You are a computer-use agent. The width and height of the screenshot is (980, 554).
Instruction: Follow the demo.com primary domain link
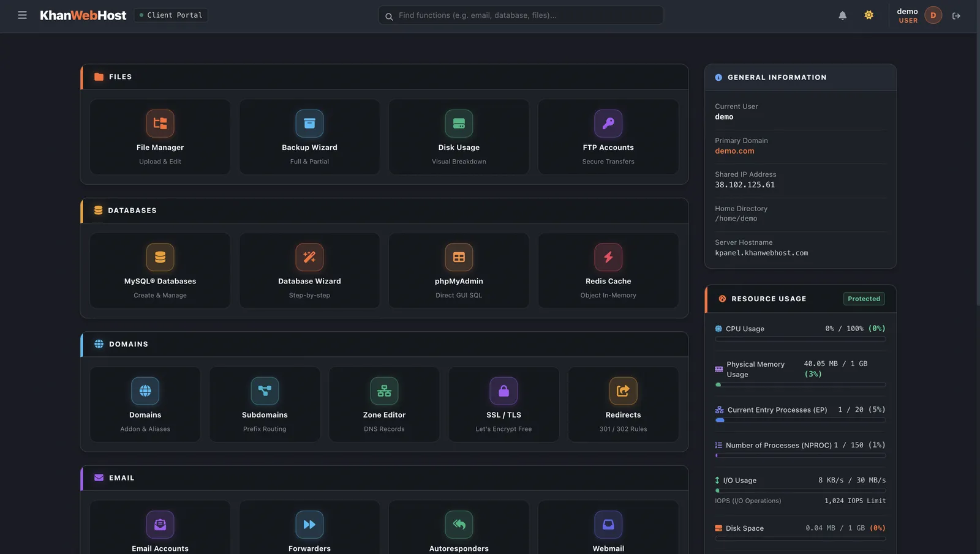(x=734, y=151)
